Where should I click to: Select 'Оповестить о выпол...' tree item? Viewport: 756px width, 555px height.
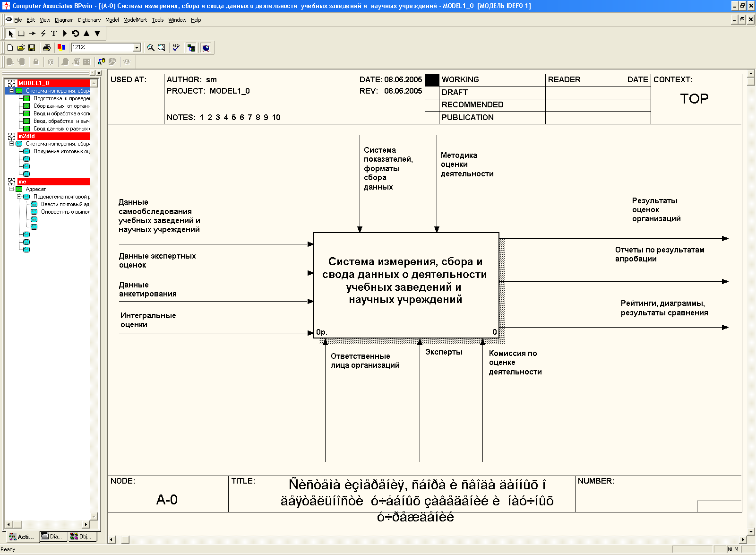point(65,212)
